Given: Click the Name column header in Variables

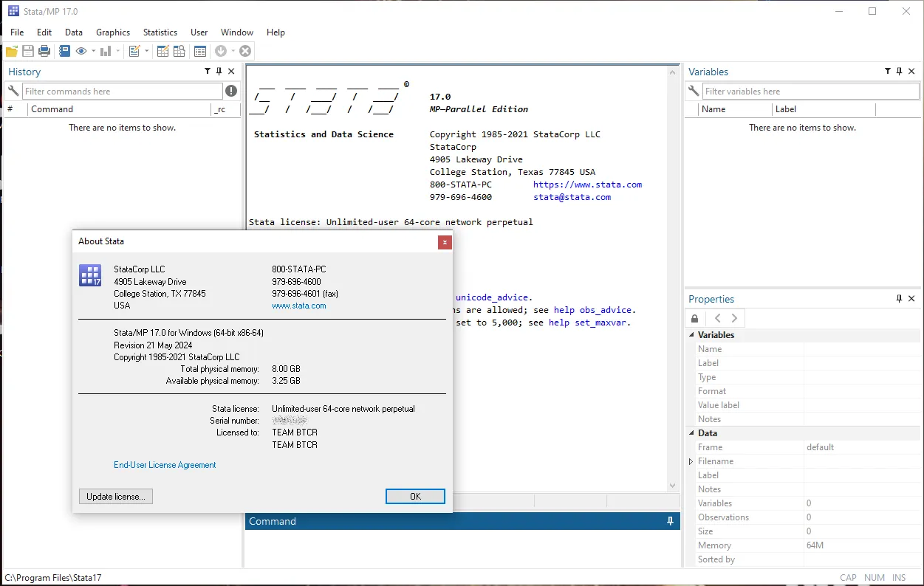Looking at the screenshot, I should pos(735,109).
